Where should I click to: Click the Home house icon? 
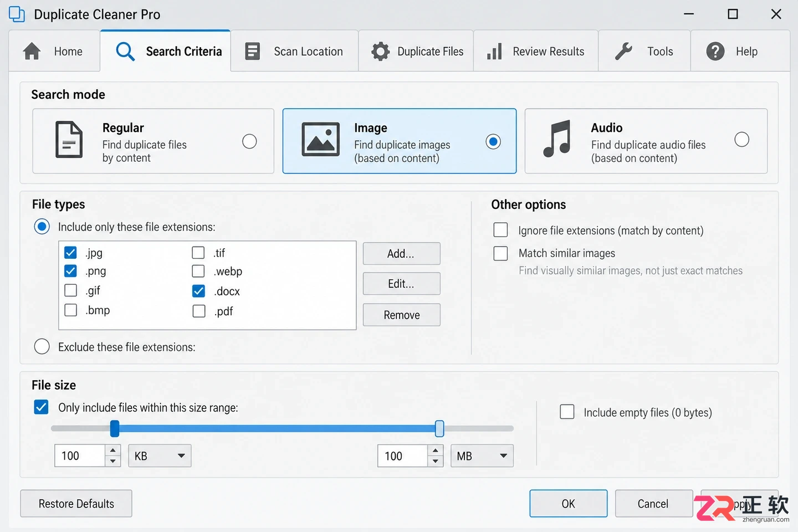[32, 52]
